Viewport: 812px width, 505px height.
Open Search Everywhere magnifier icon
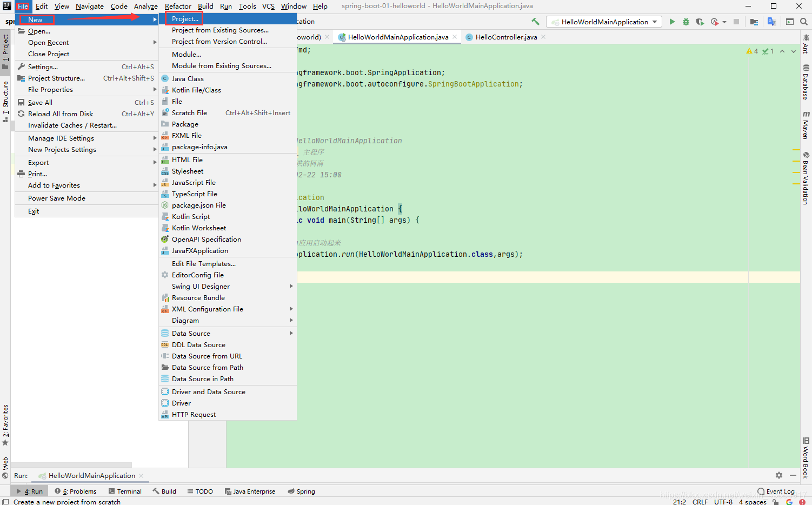pos(804,22)
